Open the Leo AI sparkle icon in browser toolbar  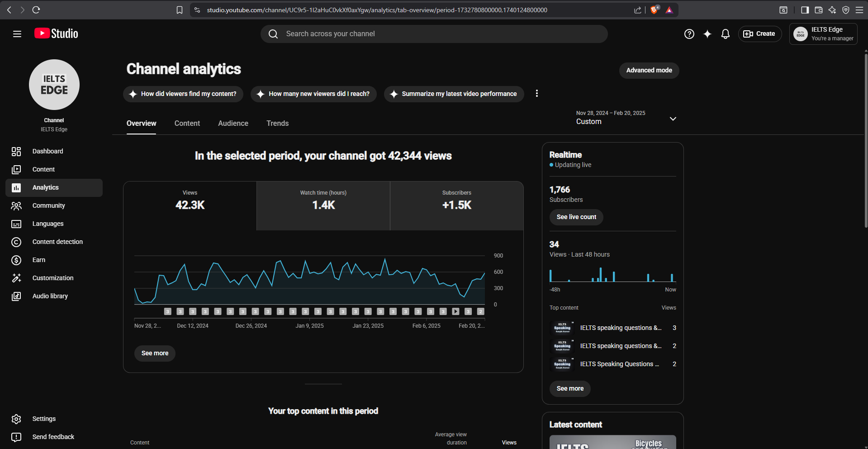click(x=832, y=10)
